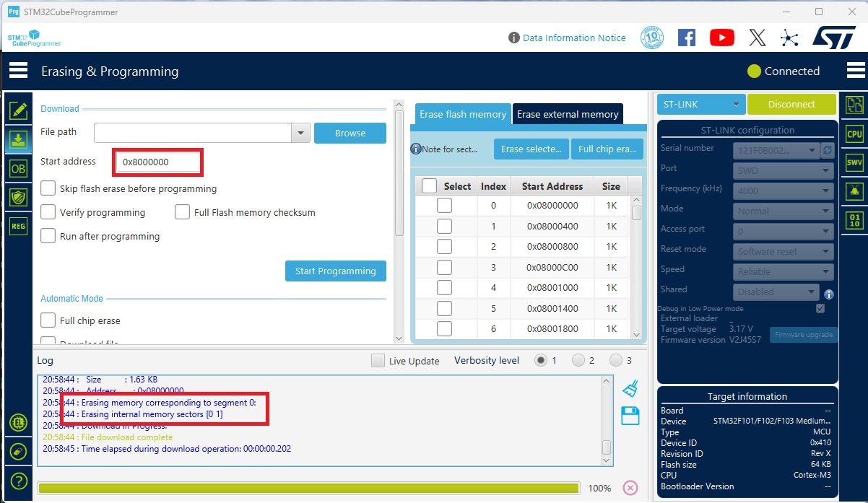This screenshot has width=868, height=503.
Task: Open the CPU panel in right sidebar
Action: coord(854,134)
